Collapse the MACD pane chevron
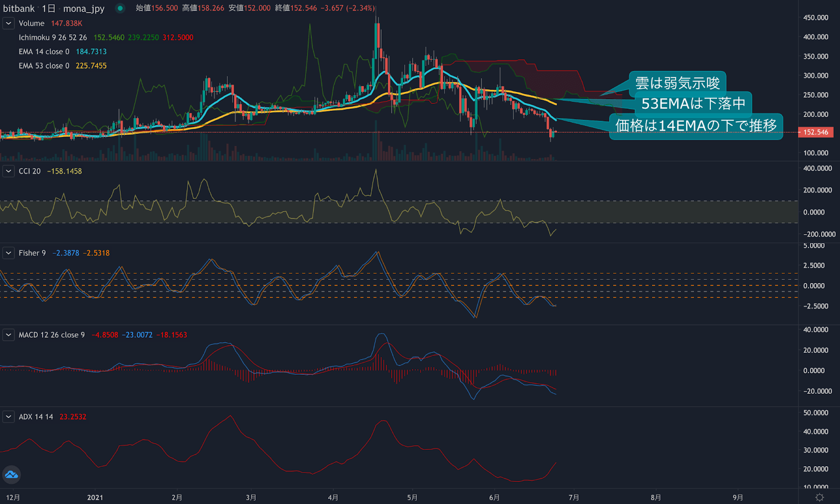840x504 pixels. coord(8,335)
